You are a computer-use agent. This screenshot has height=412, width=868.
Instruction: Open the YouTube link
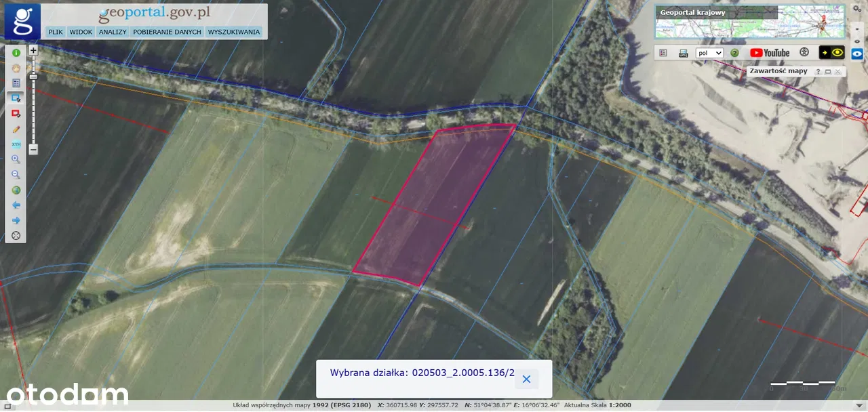(770, 53)
